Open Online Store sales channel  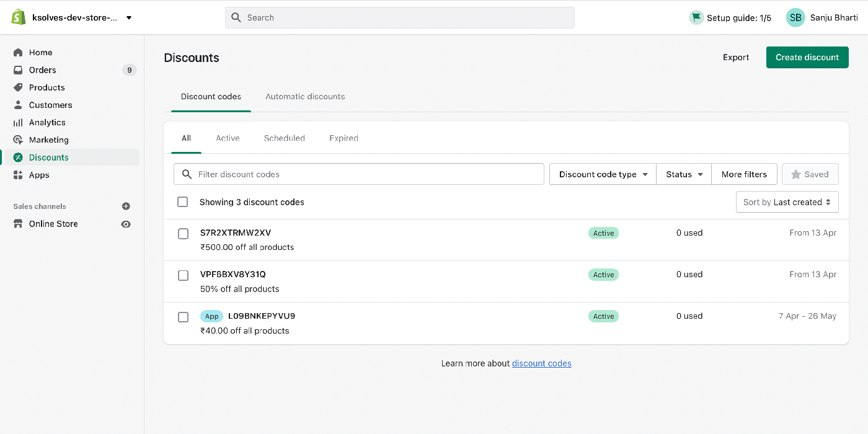coord(53,224)
